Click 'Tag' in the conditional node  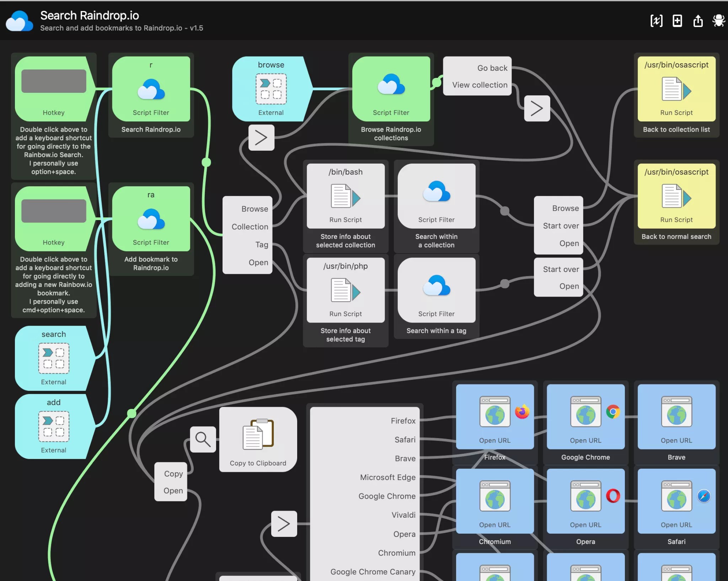[x=262, y=245]
